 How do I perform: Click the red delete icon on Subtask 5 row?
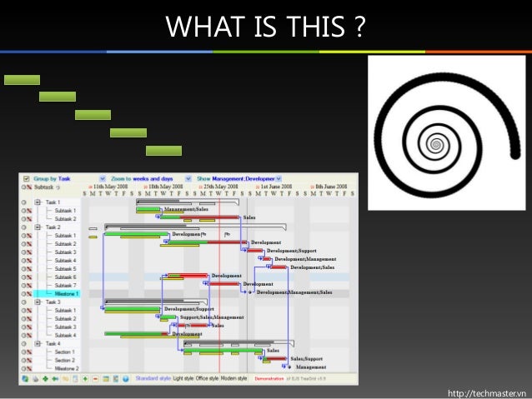pos(29,269)
